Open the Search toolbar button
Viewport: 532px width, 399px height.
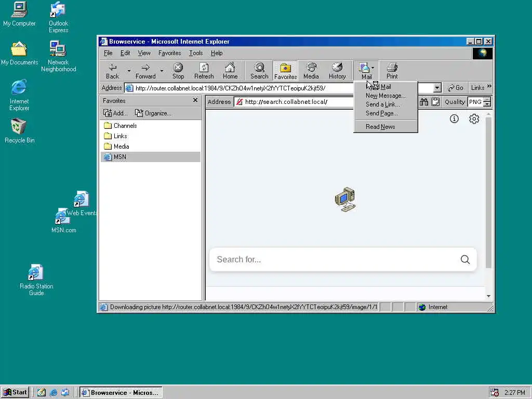[x=259, y=71]
